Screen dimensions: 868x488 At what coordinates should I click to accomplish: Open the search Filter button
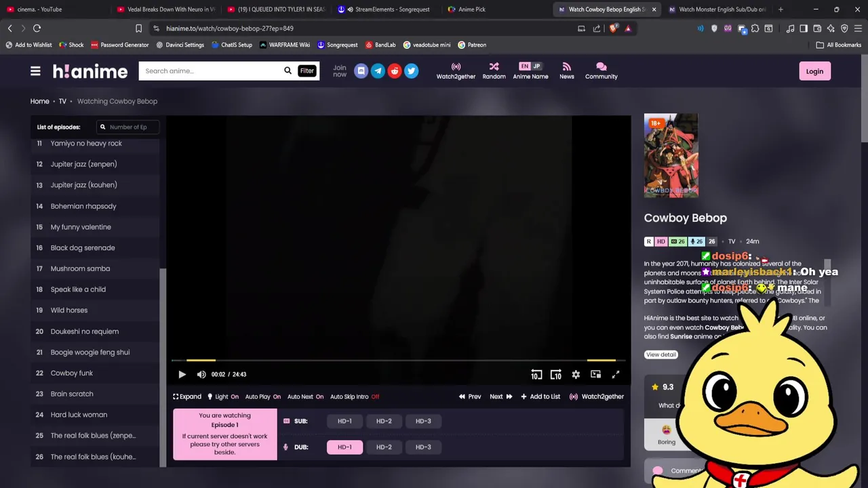coord(307,70)
